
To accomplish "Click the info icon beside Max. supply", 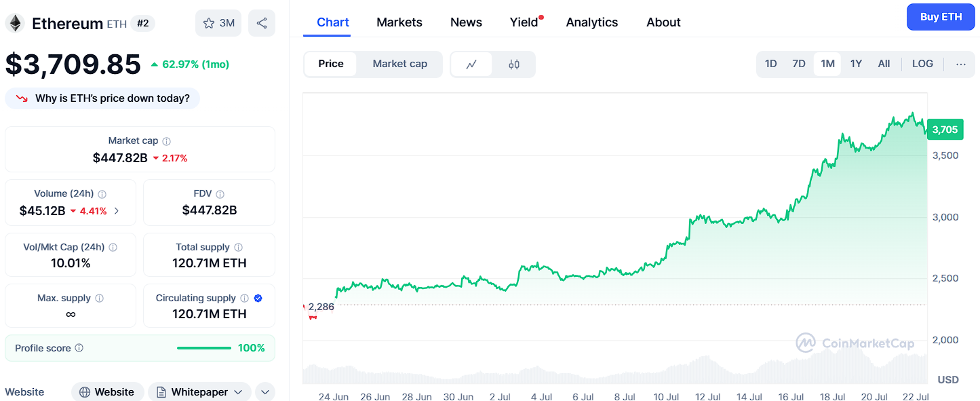I will 99,299.
